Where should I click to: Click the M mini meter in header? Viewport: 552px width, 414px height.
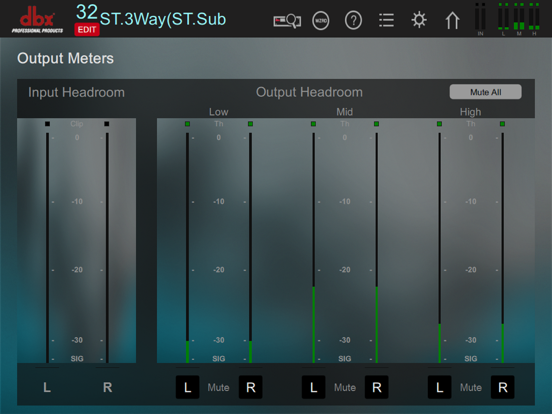(x=519, y=19)
